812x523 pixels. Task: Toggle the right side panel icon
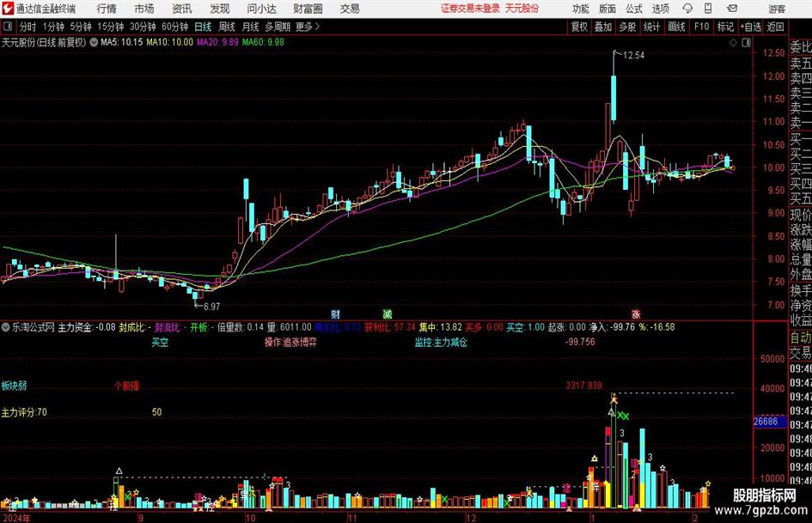[746, 43]
